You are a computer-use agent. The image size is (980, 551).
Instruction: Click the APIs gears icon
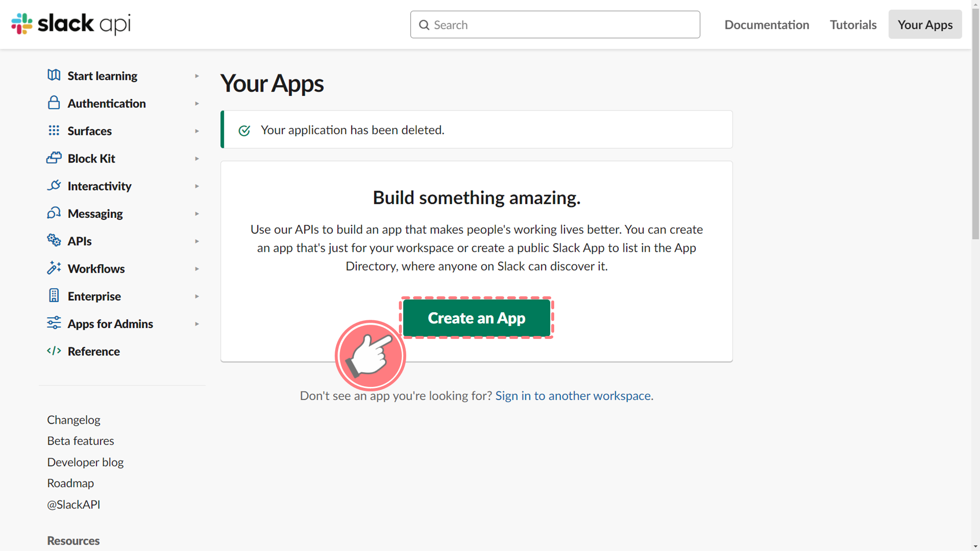(54, 240)
